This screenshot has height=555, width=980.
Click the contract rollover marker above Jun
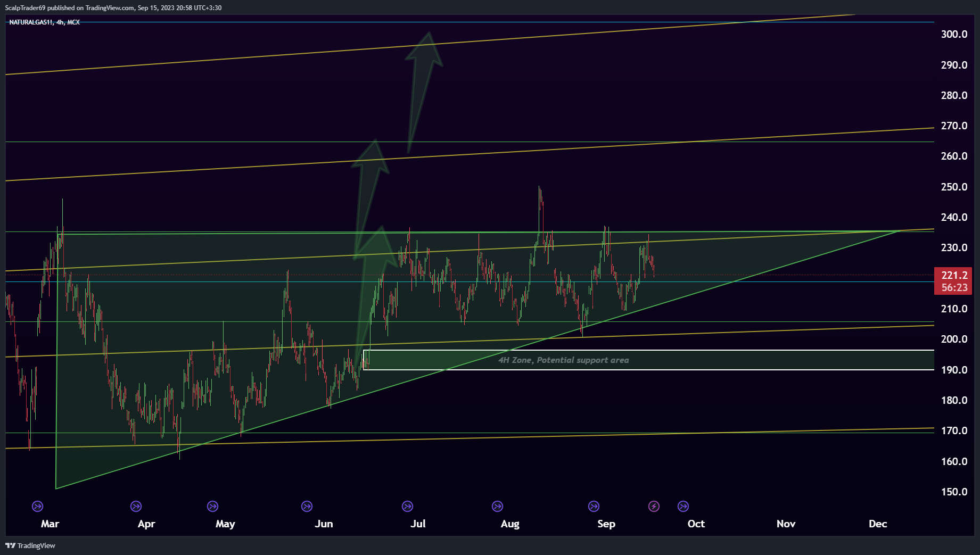307,506
